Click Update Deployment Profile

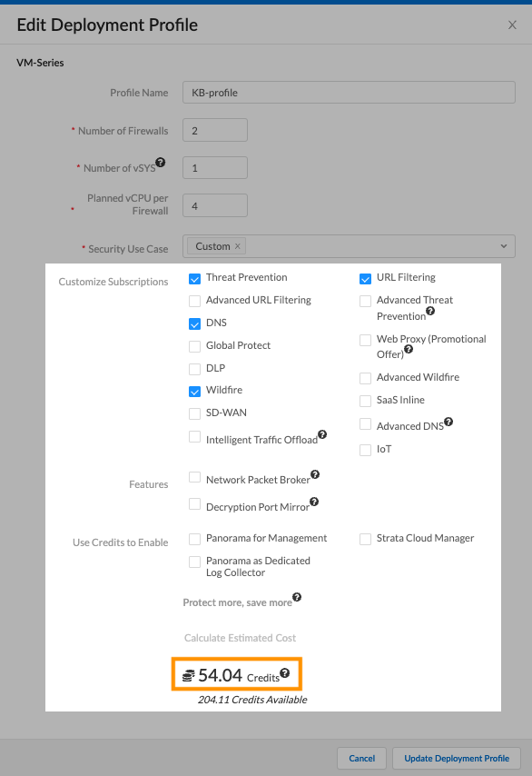pos(456,758)
